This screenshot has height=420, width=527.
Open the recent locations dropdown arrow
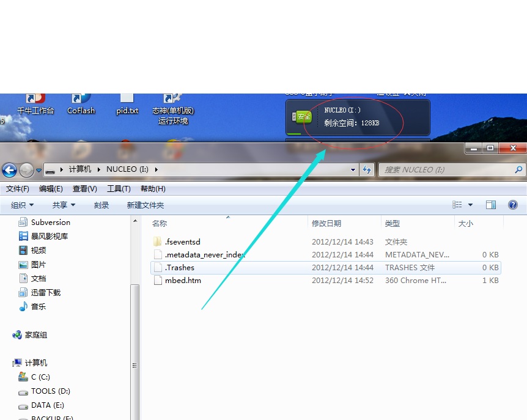tap(39, 171)
